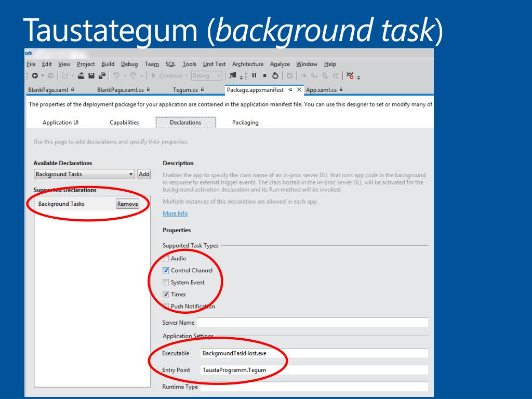Switch to Tegum.cs tab
Viewport: 532px width, 399px height.
pos(188,90)
